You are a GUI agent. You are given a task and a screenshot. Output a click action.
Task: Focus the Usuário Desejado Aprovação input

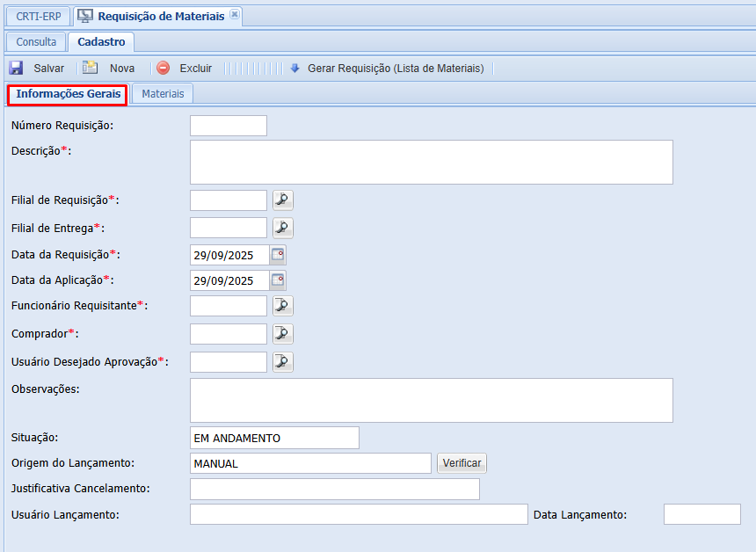click(229, 362)
